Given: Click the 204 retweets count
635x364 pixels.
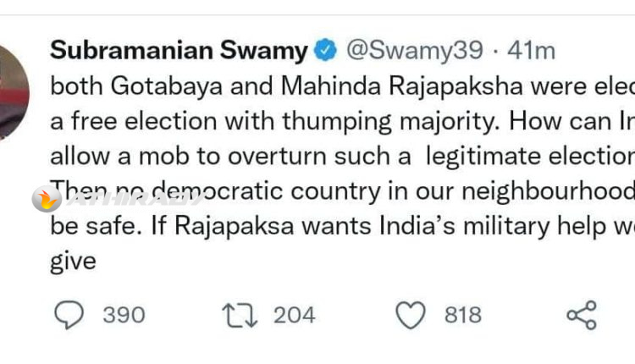Looking at the screenshot, I should pos(294,316).
